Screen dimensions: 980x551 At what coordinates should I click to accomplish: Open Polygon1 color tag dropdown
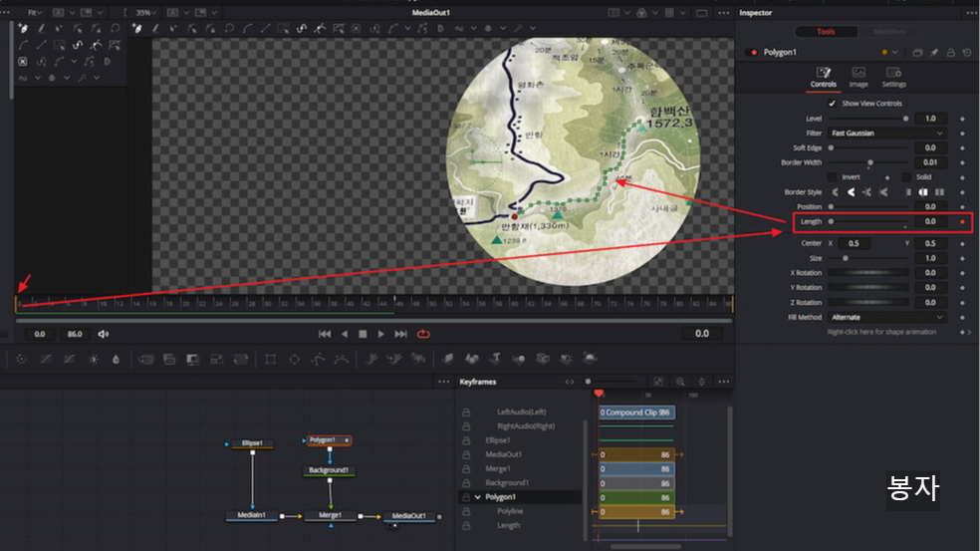pos(889,53)
